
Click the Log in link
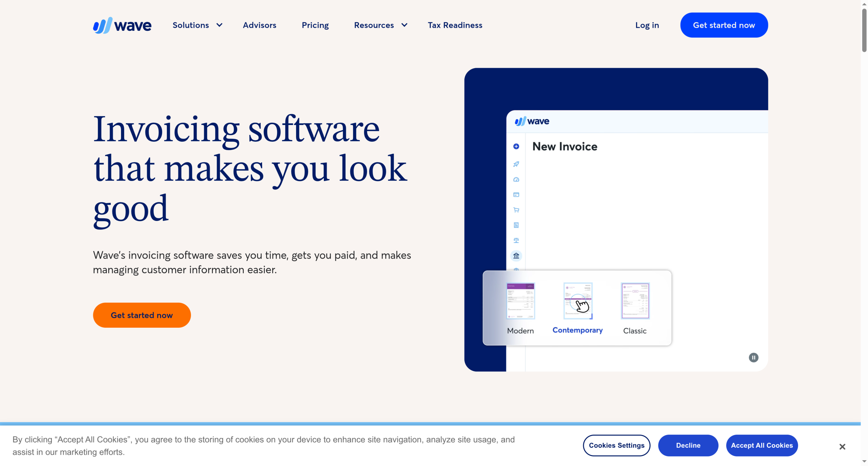[647, 25]
